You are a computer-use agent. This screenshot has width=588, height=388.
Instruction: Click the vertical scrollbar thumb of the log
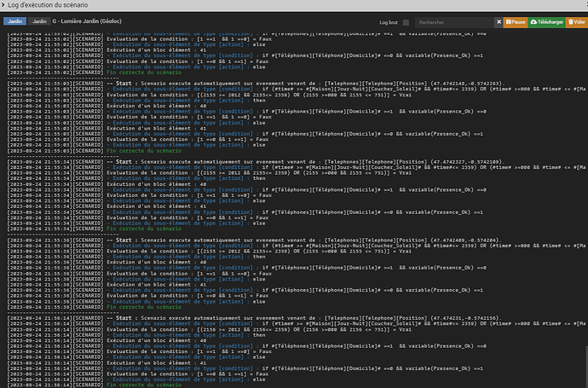point(585,367)
